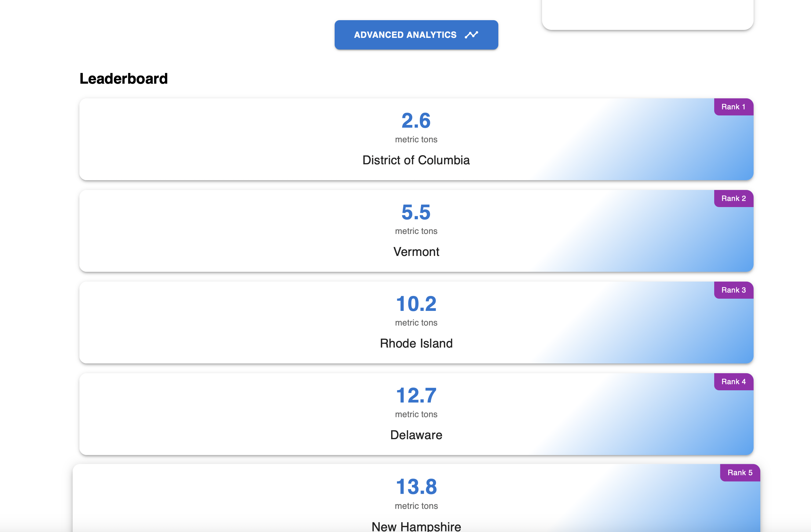Screen dimensions: 811x532
Task: Click the 13.8 emissions value
Action: (416, 487)
